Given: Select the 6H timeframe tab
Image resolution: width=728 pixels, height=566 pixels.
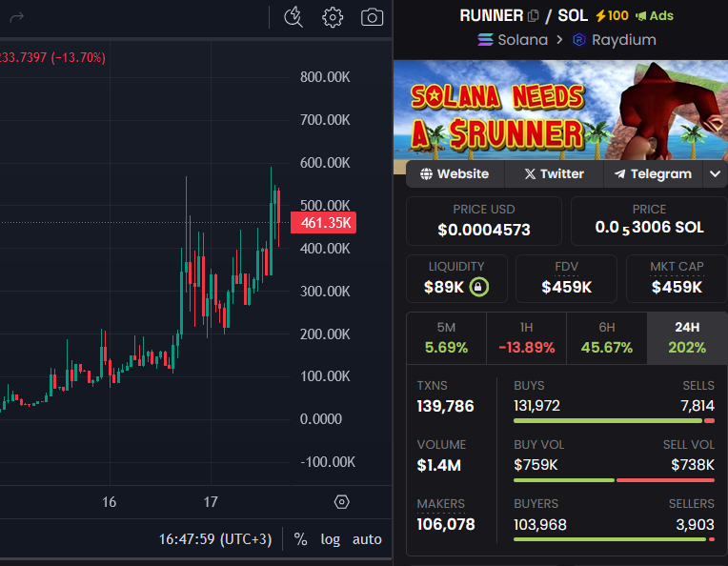Looking at the screenshot, I should click(607, 338).
